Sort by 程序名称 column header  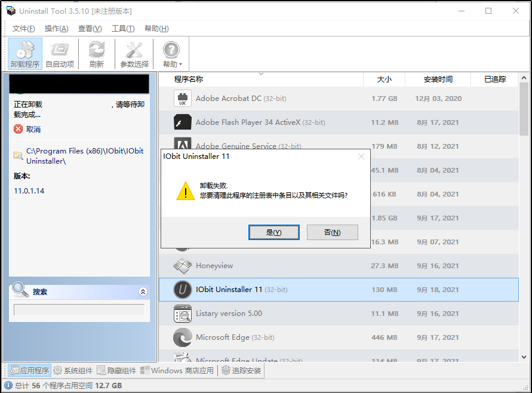tap(189, 79)
